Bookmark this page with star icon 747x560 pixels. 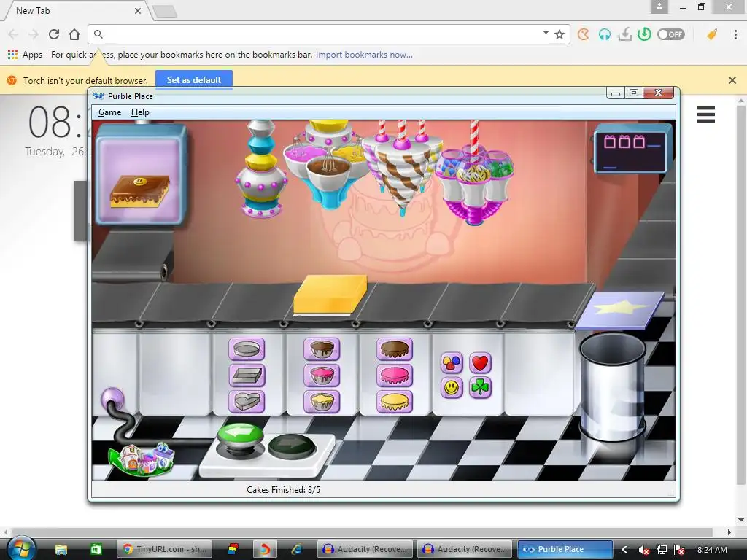pos(560,34)
